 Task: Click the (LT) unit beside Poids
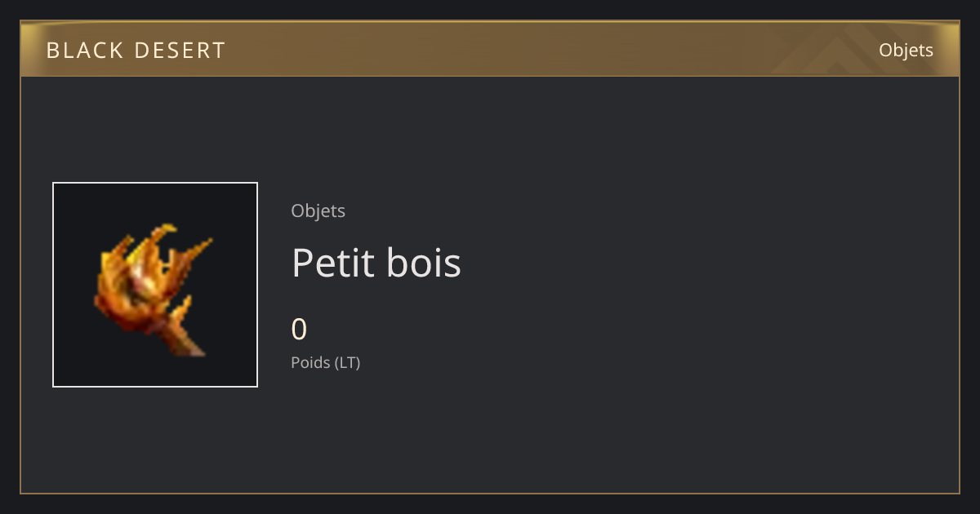click(x=346, y=362)
